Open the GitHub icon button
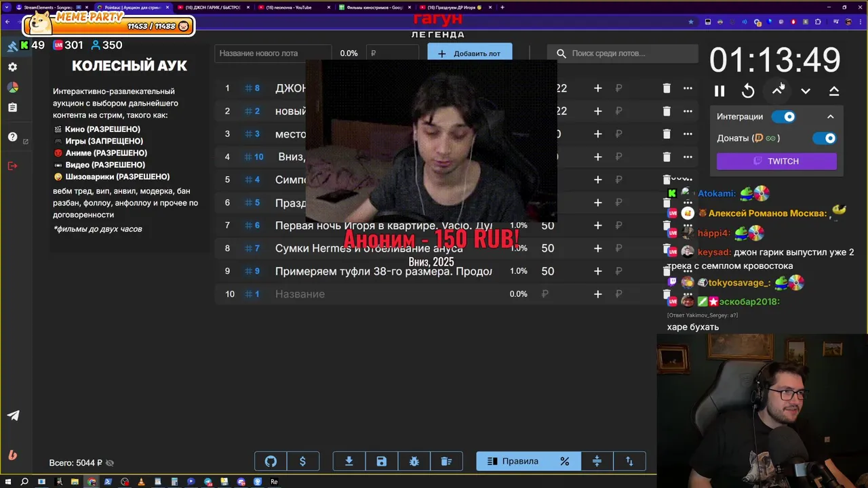The width and height of the screenshot is (868, 488). 271,462
